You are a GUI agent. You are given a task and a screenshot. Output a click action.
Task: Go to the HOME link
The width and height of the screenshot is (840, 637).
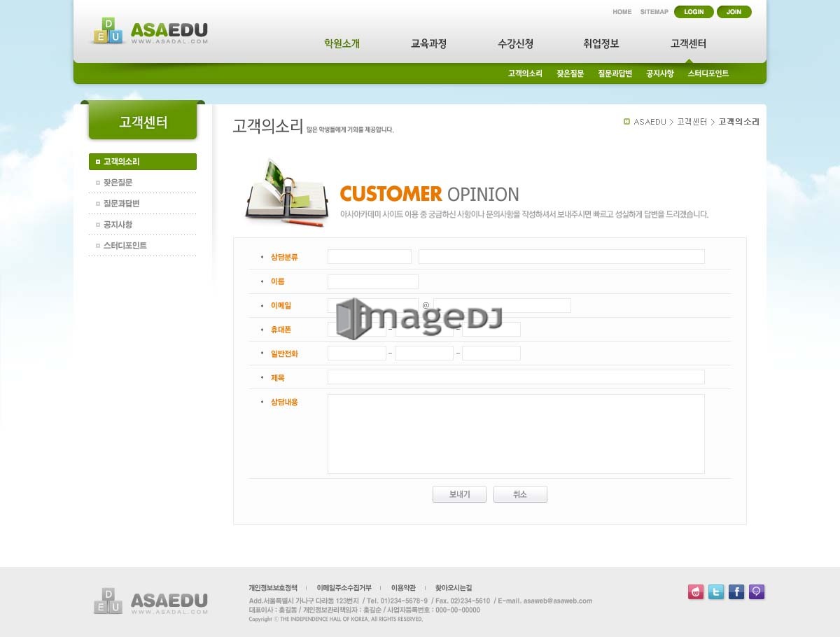pyautogui.click(x=622, y=12)
